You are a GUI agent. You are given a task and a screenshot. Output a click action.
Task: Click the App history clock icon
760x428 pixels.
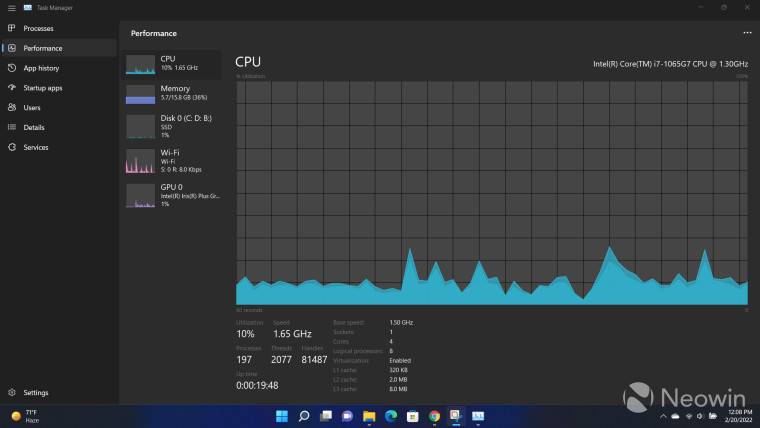point(12,68)
